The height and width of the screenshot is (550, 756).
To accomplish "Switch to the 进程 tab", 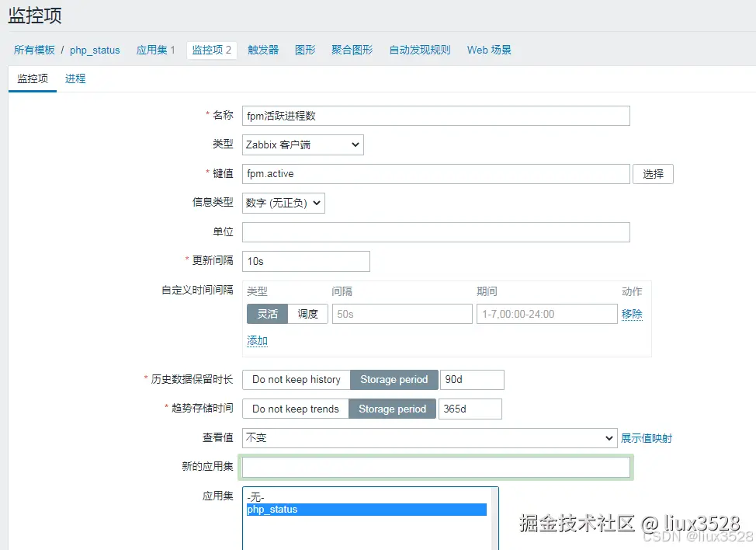I will click(x=75, y=78).
